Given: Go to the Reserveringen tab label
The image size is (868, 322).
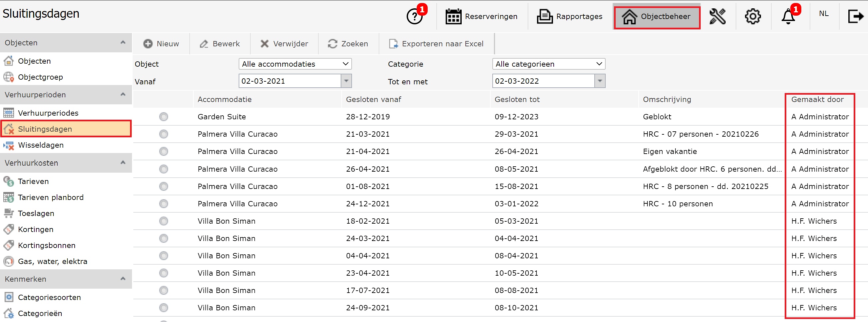Looking at the screenshot, I should [491, 17].
